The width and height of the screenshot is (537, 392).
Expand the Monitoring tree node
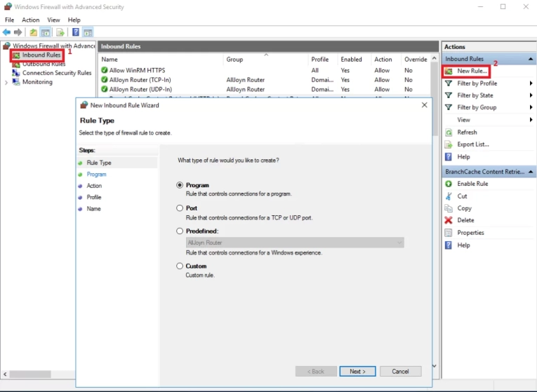click(6, 82)
